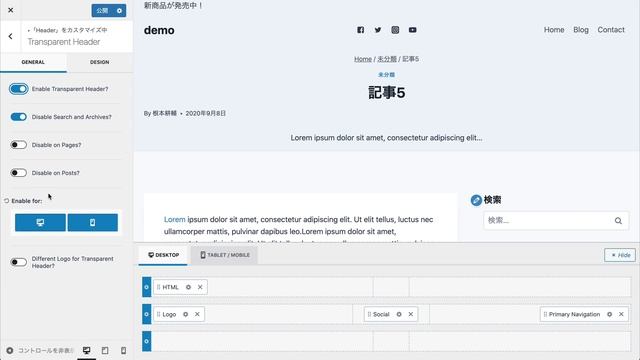
Task: Switch preview to tablet device icon
Action: pyautogui.click(x=105, y=351)
